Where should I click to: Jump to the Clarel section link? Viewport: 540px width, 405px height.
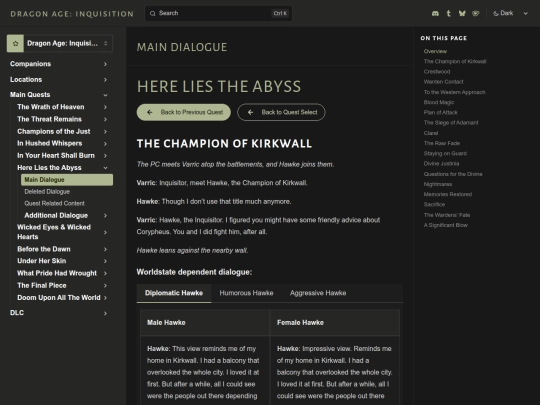(431, 133)
